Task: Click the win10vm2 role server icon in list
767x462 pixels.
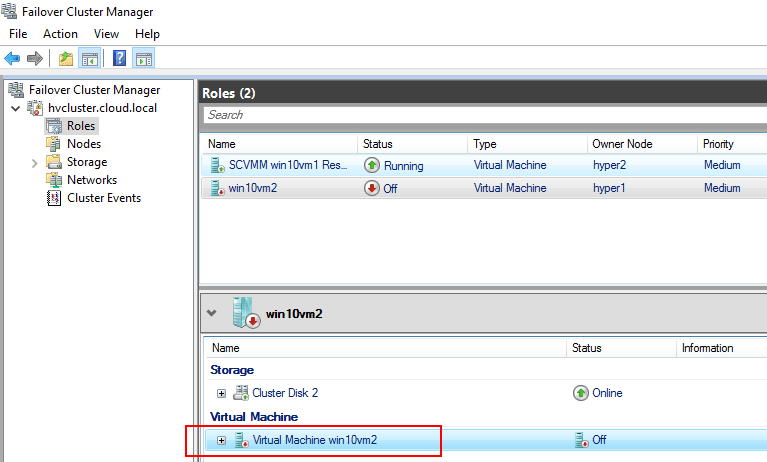Action: (217, 188)
